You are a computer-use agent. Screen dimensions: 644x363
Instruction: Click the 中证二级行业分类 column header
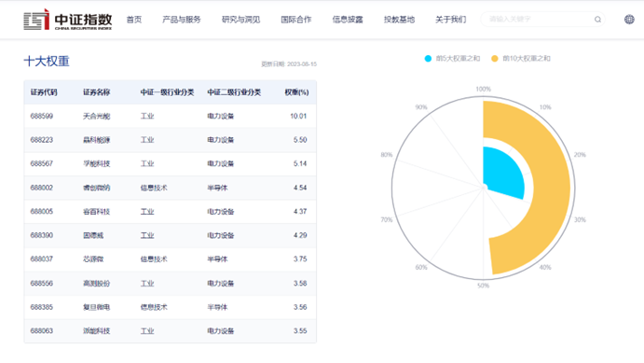(x=234, y=92)
